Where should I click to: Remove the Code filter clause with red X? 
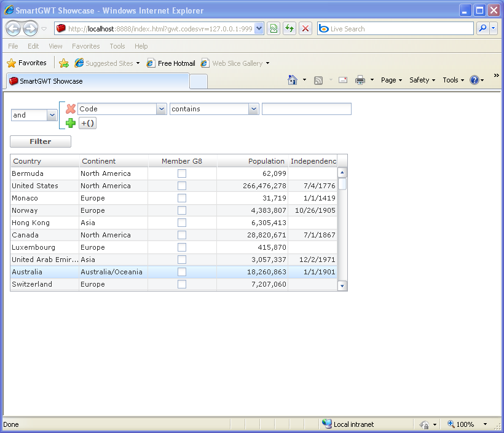pos(71,109)
